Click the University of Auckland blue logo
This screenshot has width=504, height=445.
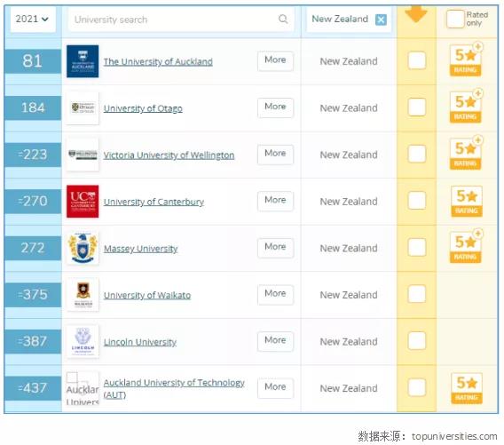click(x=83, y=61)
